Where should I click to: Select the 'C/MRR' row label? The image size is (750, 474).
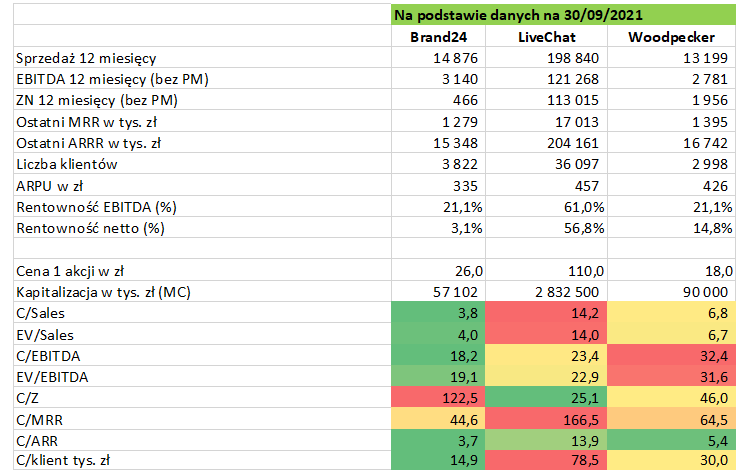coord(39,420)
